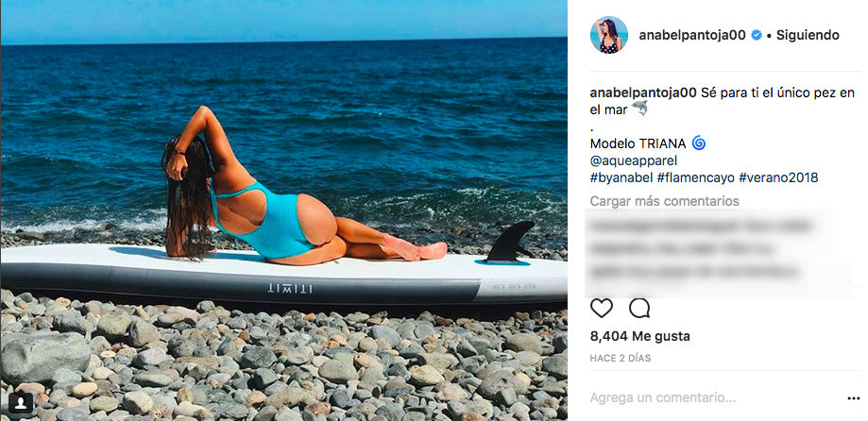The height and width of the screenshot is (421, 868).
Task: Click the heart like icon
Action: pos(602,308)
